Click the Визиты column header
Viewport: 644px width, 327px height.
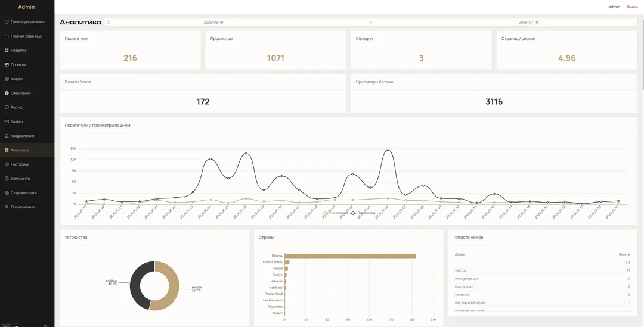[625, 254]
